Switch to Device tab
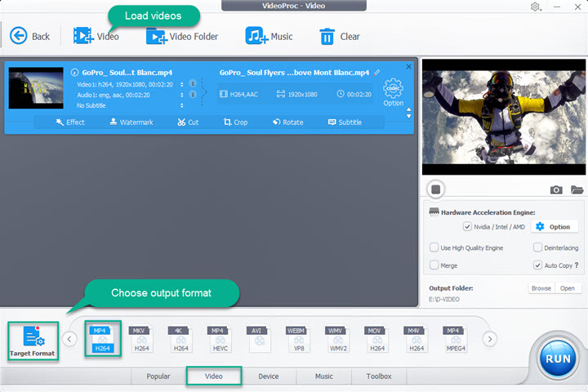 [269, 376]
